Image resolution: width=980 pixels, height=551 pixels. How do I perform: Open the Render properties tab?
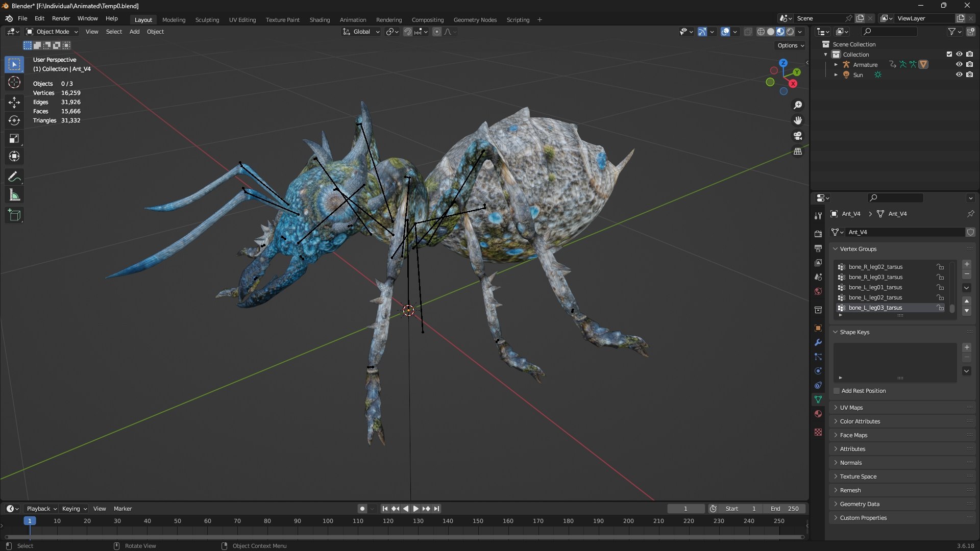(818, 234)
